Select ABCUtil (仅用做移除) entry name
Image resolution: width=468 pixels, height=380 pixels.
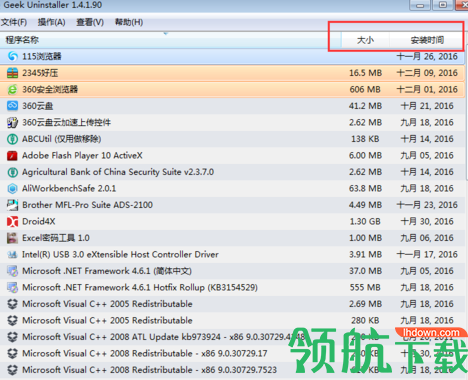click(x=62, y=139)
